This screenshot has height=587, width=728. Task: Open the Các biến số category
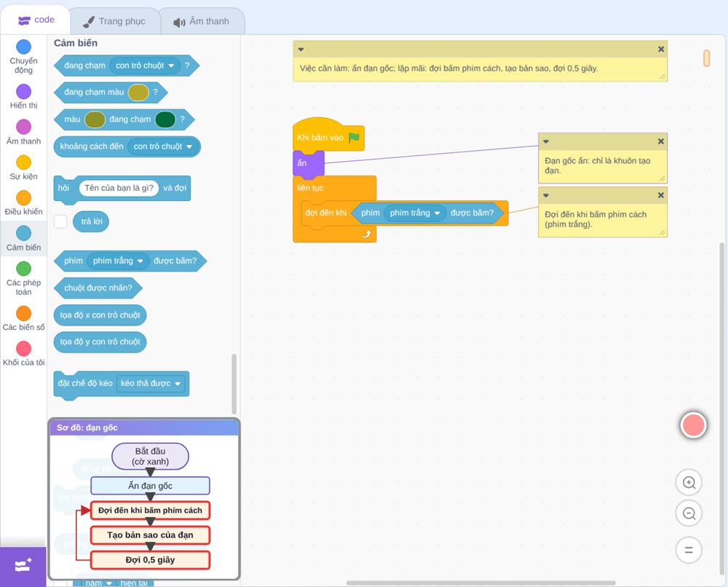[x=24, y=318]
